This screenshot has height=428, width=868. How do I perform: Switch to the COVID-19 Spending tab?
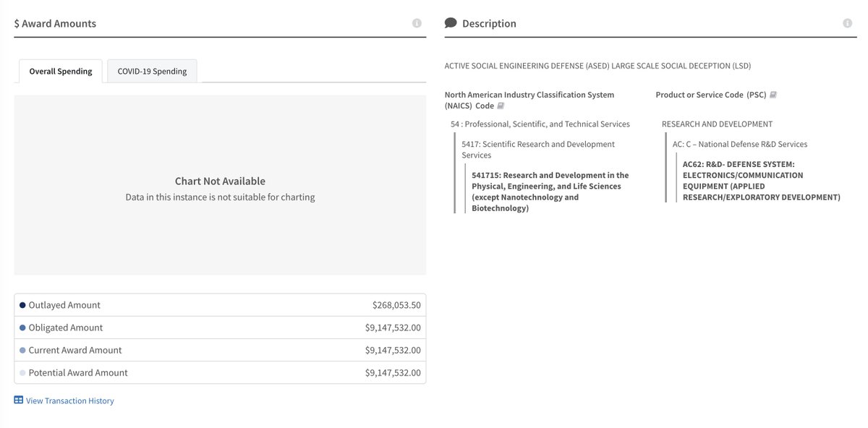152,71
